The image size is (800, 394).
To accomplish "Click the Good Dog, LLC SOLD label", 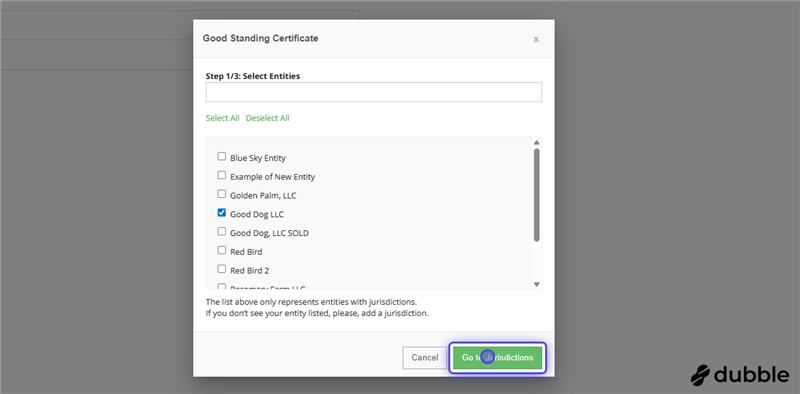I will pos(269,233).
